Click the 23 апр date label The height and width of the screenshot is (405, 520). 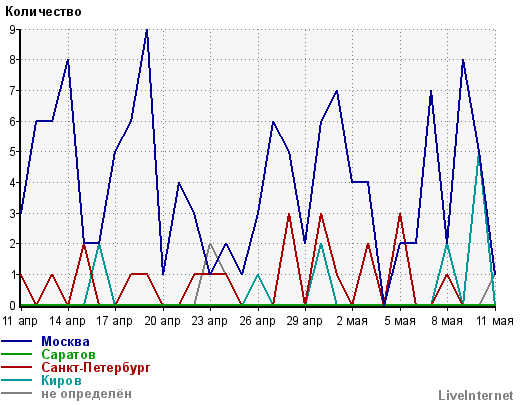click(209, 321)
